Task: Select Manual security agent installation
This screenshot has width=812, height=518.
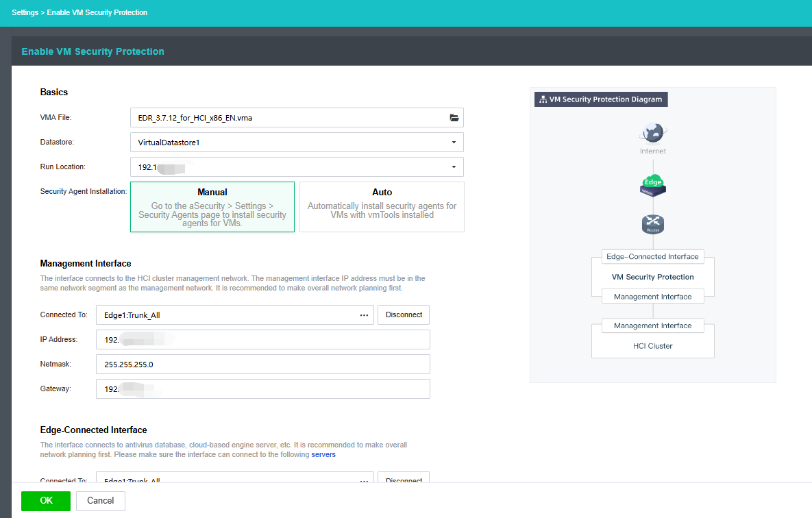Action: click(x=212, y=207)
